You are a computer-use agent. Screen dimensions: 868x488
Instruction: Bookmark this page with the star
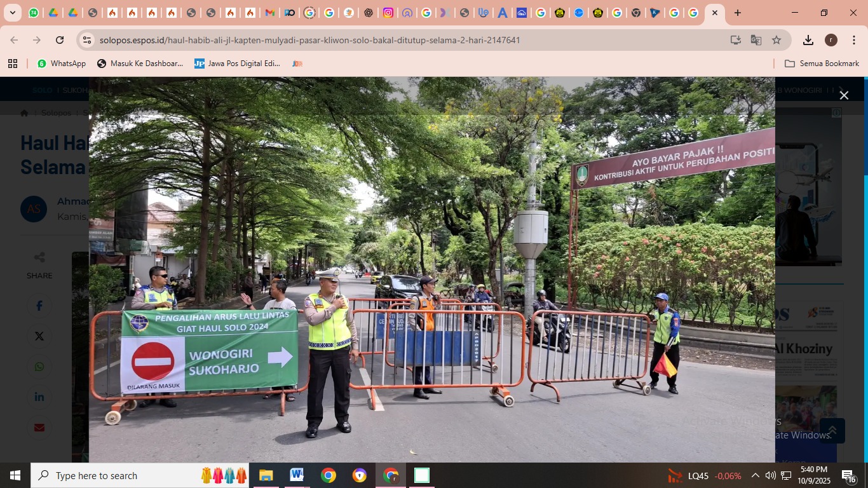coord(776,40)
